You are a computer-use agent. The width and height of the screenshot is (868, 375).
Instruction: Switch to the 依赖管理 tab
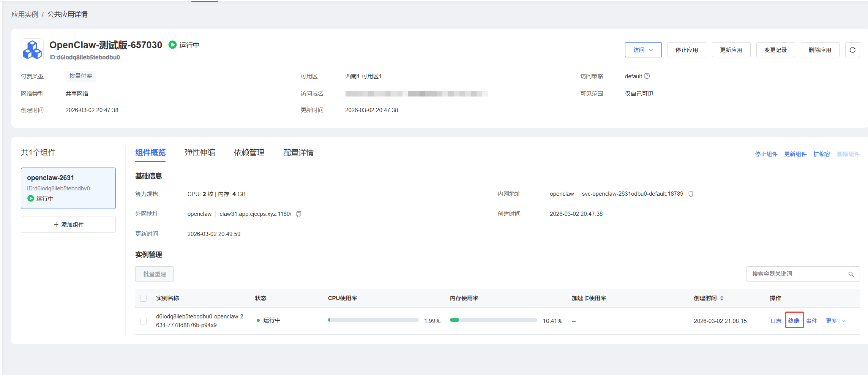[x=249, y=152]
